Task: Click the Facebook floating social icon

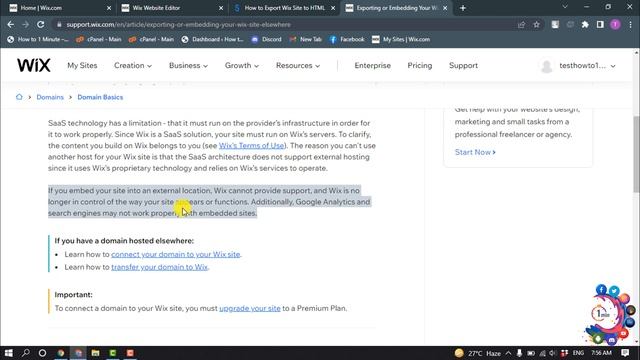Action: click(x=601, y=290)
